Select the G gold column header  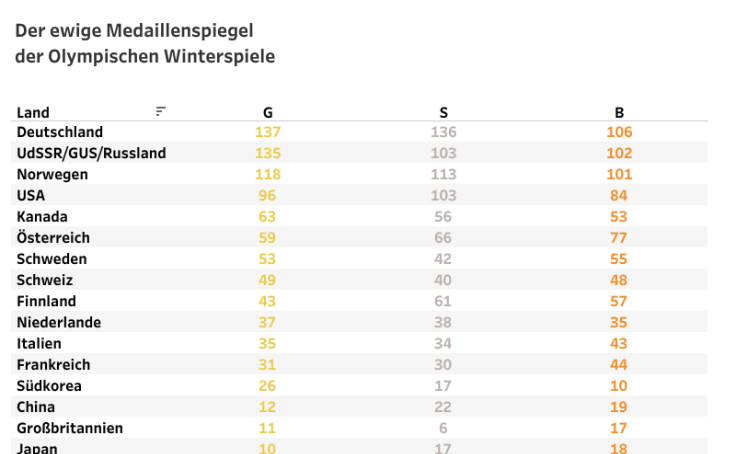[267, 113]
